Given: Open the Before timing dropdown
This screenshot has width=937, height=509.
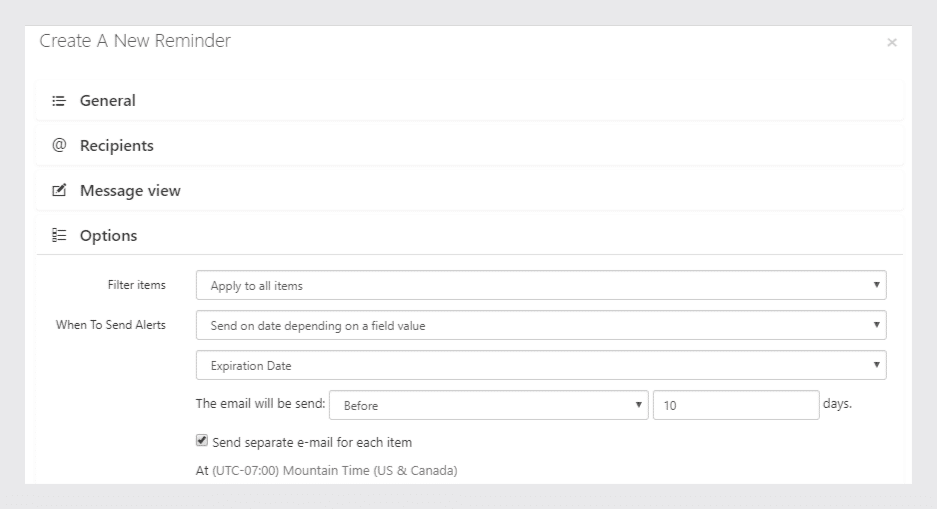Looking at the screenshot, I should pyautogui.click(x=488, y=405).
